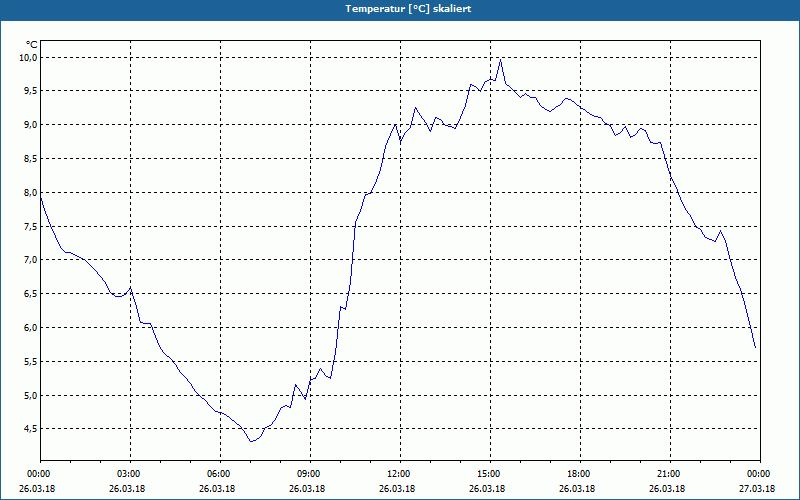Select the '9,5' y-axis label
This screenshot has width=800, height=500.
coord(31,91)
